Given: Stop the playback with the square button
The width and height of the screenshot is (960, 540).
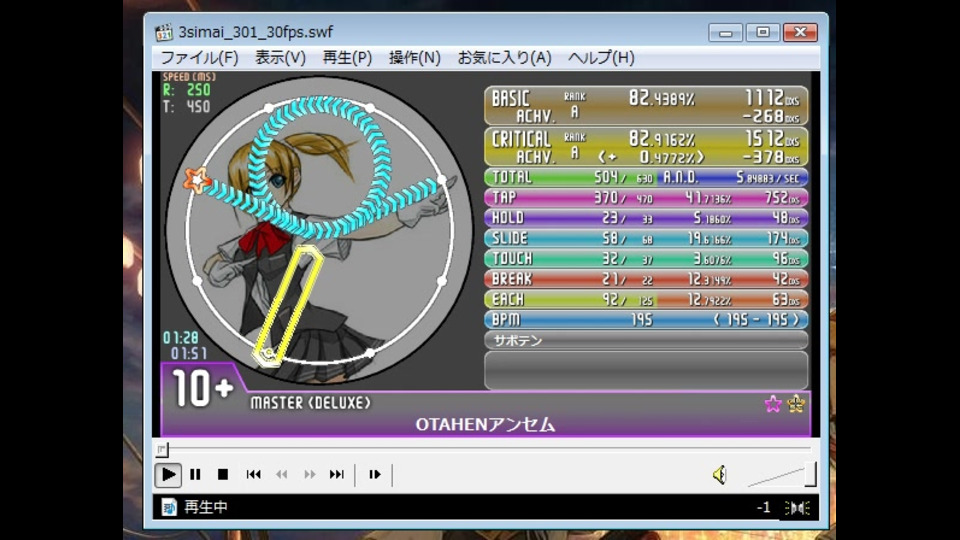Looking at the screenshot, I should 223,474.
